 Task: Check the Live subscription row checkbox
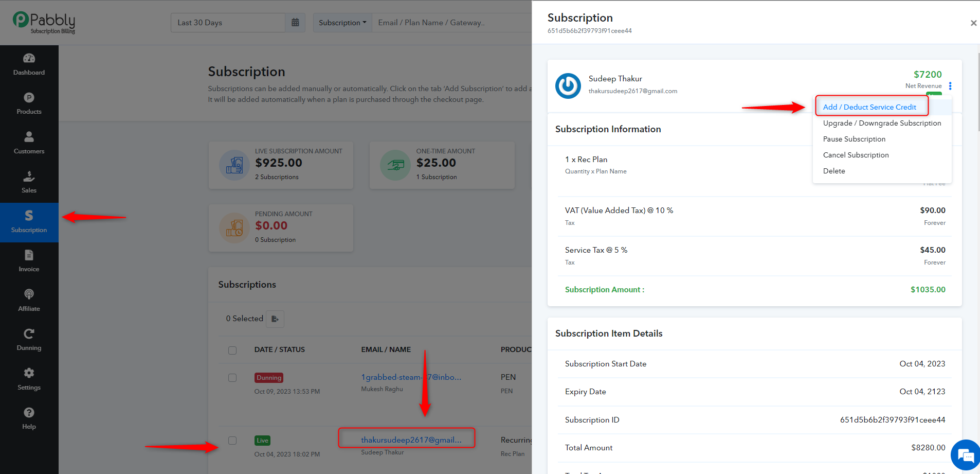coord(232,441)
